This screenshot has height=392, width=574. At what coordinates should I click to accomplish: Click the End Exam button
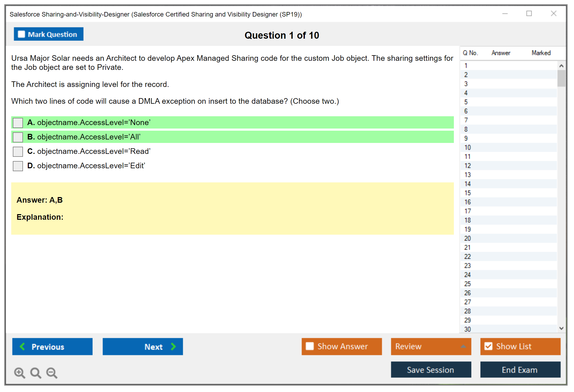pos(520,370)
